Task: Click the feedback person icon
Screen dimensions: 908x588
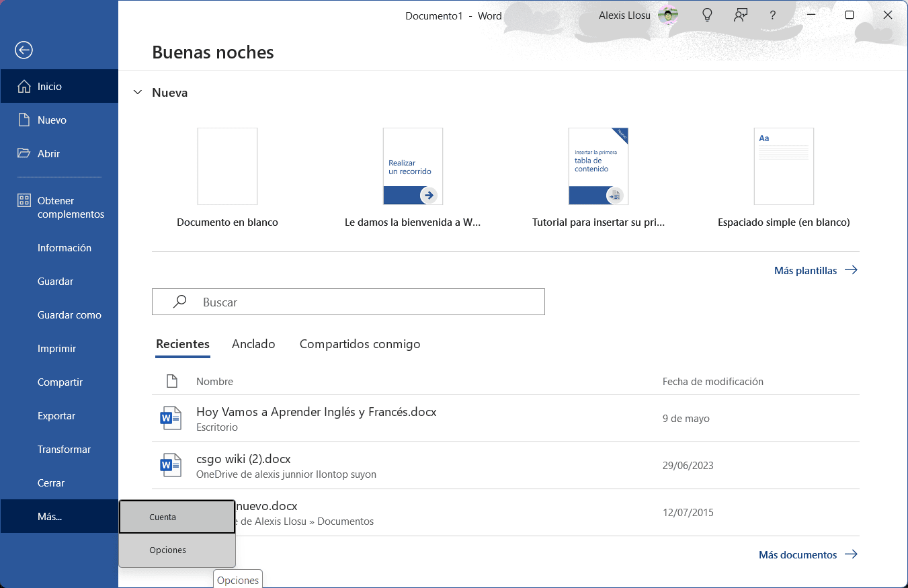Action: point(741,15)
